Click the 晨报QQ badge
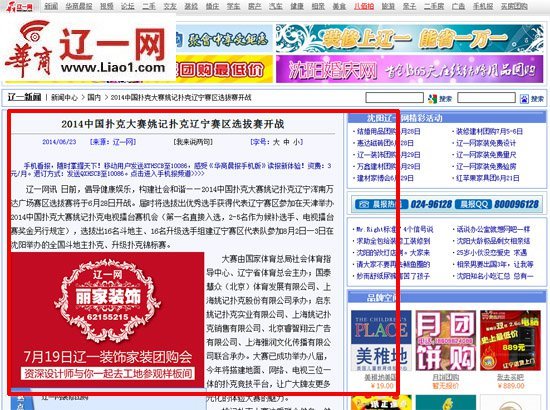Image resolution: width=550 pixels, height=410 pixels. [x=473, y=204]
